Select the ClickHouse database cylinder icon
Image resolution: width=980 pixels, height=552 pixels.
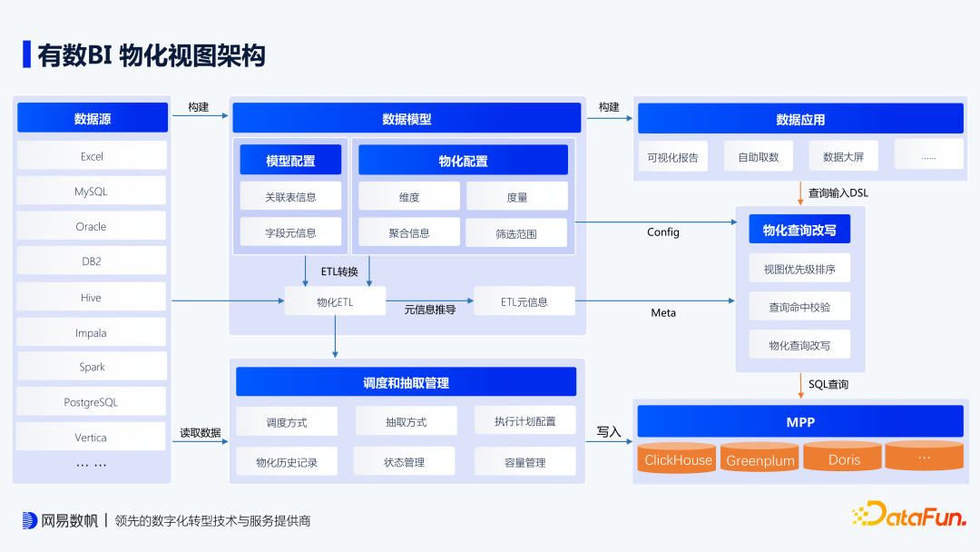676,458
